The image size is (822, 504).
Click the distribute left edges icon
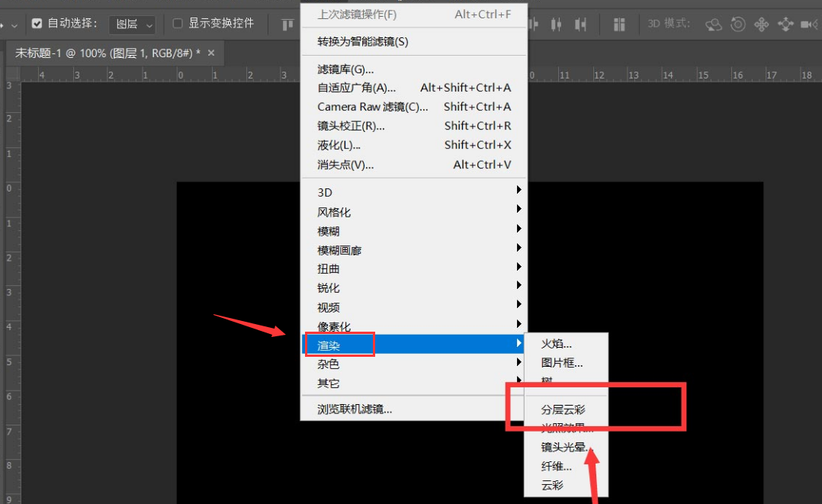pos(534,24)
